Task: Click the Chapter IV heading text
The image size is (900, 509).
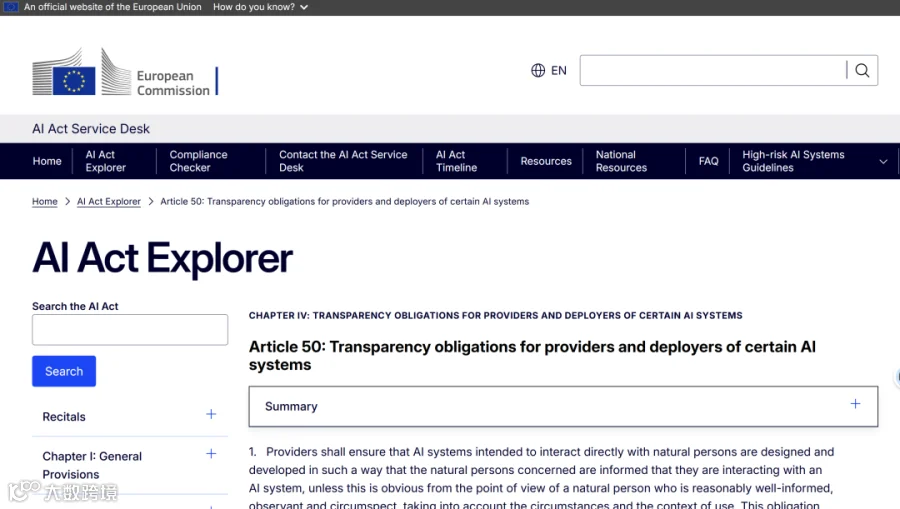Action: pyautogui.click(x=495, y=316)
